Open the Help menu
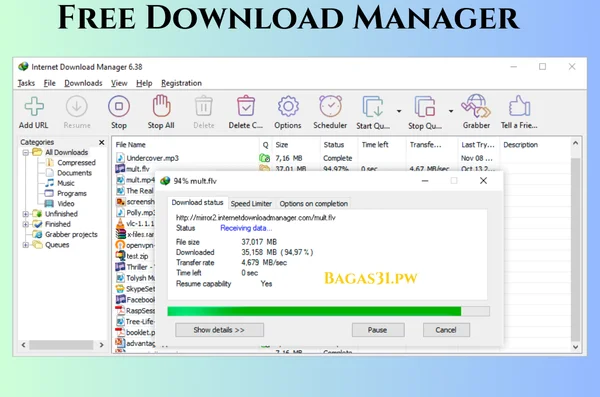Viewport: 600px width, 397px height. pos(144,83)
